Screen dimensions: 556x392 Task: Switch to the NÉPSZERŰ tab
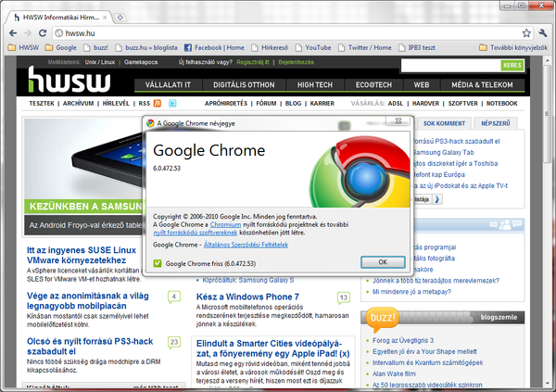click(x=496, y=123)
